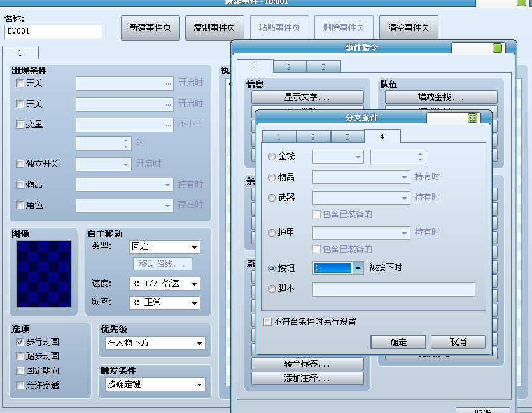The height and width of the screenshot is (413, 532).
Task: Switch to tab 2 in 分支条件 dialog
Action: (x=313, y=137)
